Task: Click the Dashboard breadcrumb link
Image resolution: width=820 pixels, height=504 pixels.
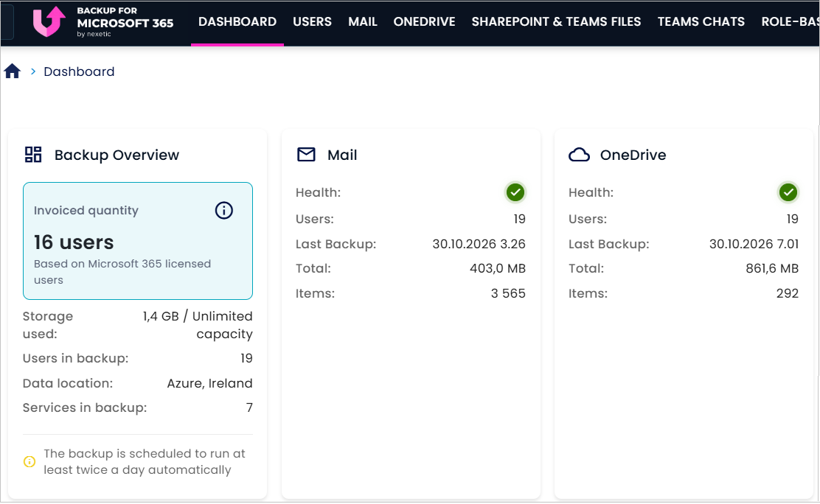Action: pos(79,71)
